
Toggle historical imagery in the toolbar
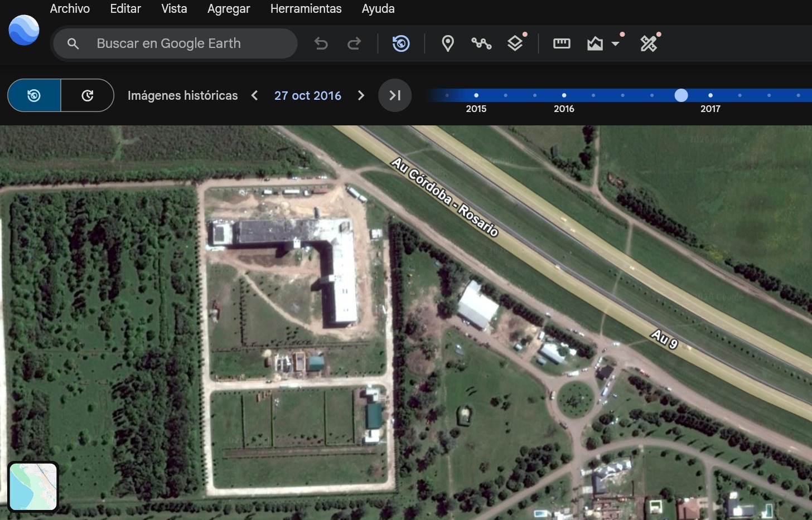click(401, 43)
